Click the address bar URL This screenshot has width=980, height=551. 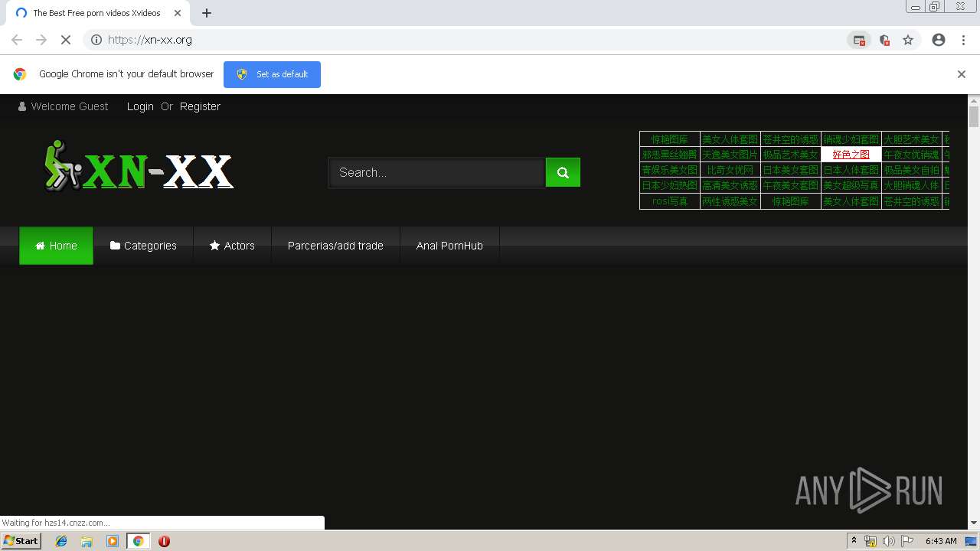click(150, 40)
